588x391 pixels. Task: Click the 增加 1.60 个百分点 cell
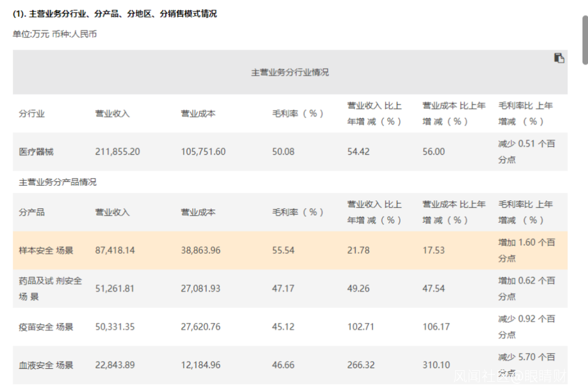[526, 251]
